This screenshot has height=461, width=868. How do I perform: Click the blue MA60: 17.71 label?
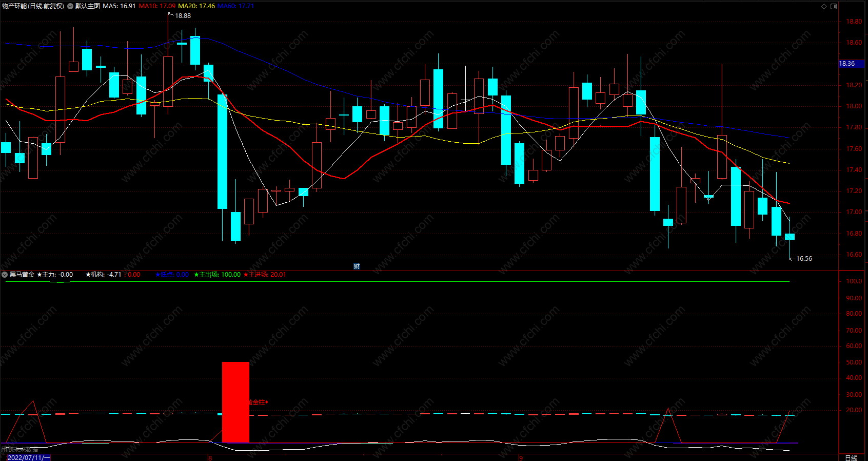click(x=236, y=6)
